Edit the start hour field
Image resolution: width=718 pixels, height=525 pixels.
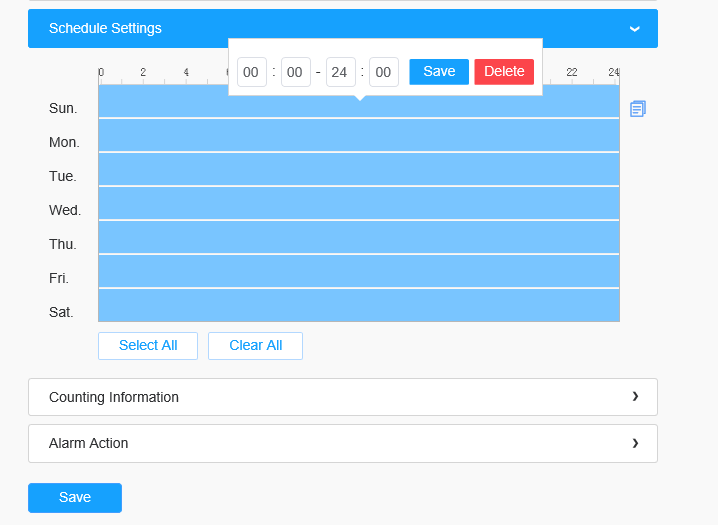[x=252, y=72]
